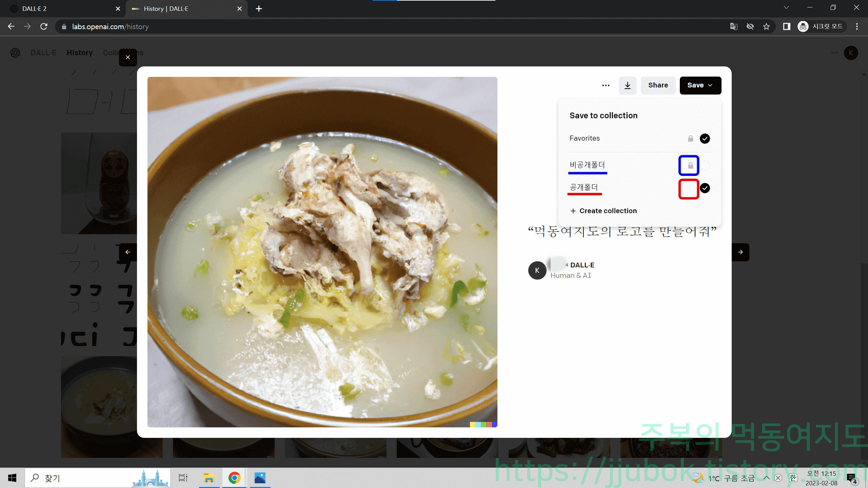Open Windows Photos from the taskbar

tap(260, 478)
